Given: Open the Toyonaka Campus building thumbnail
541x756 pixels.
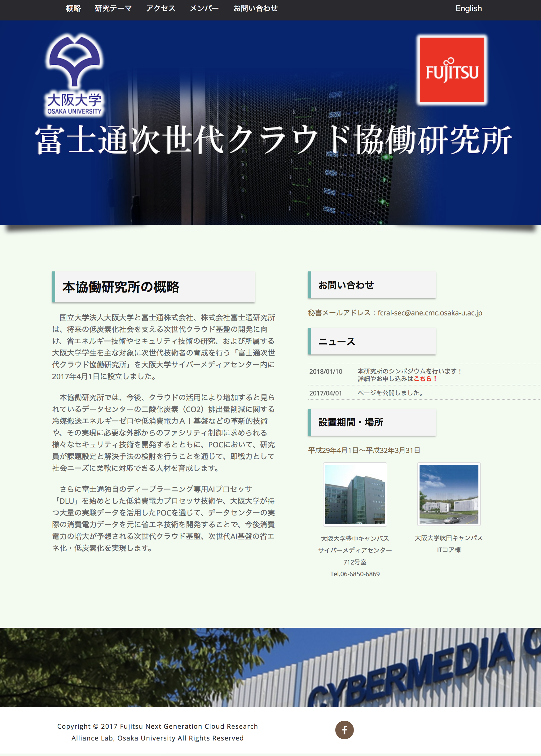Looking at the screenshot, I should 355,494.
